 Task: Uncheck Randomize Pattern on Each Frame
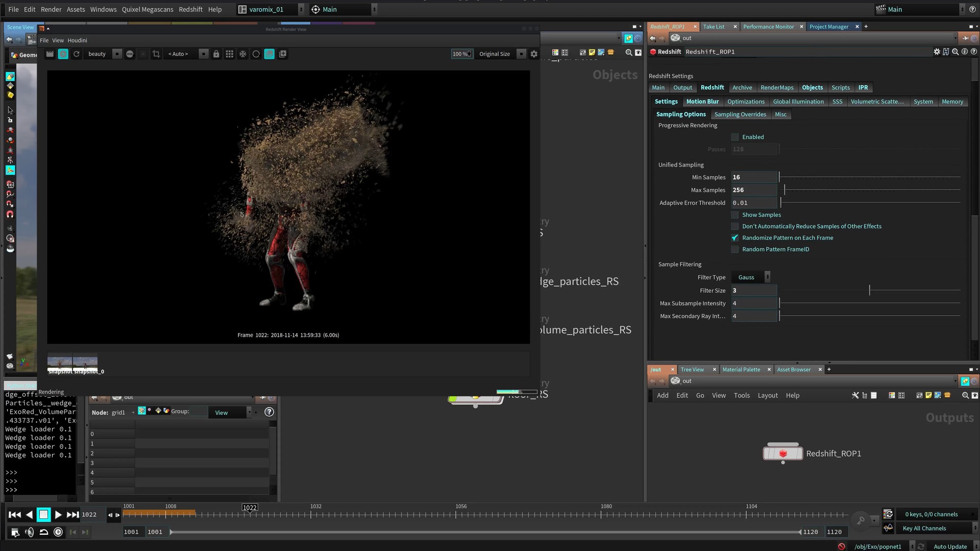point(735,238)
